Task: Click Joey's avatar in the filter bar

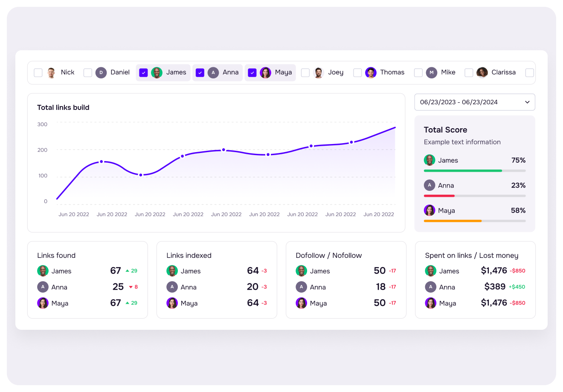Action: click(319, 73)
